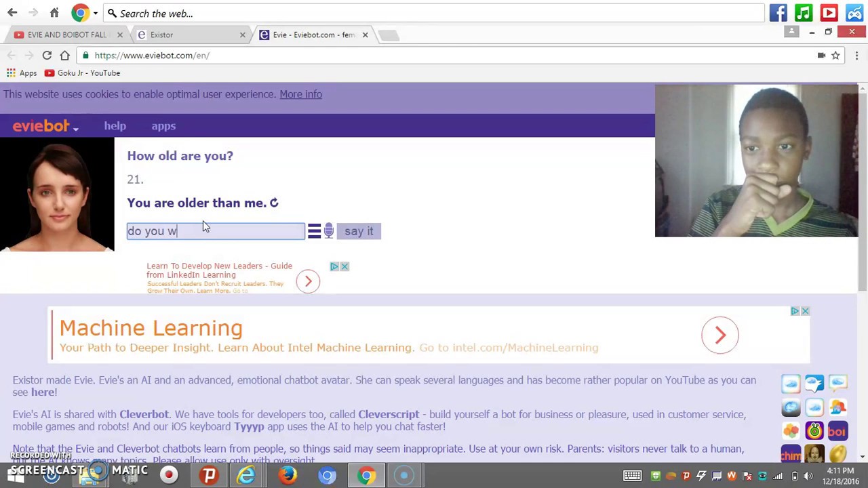Click the chat text input field

click(216, 231)
